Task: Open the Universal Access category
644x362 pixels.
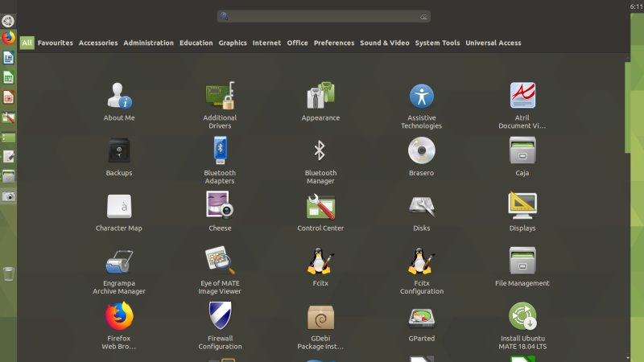Action: tap(493, 43)
